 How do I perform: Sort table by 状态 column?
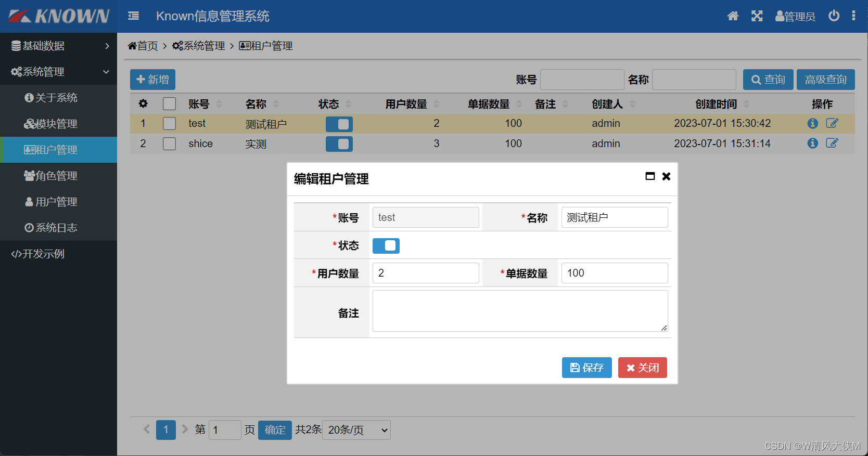pos(349,104)
